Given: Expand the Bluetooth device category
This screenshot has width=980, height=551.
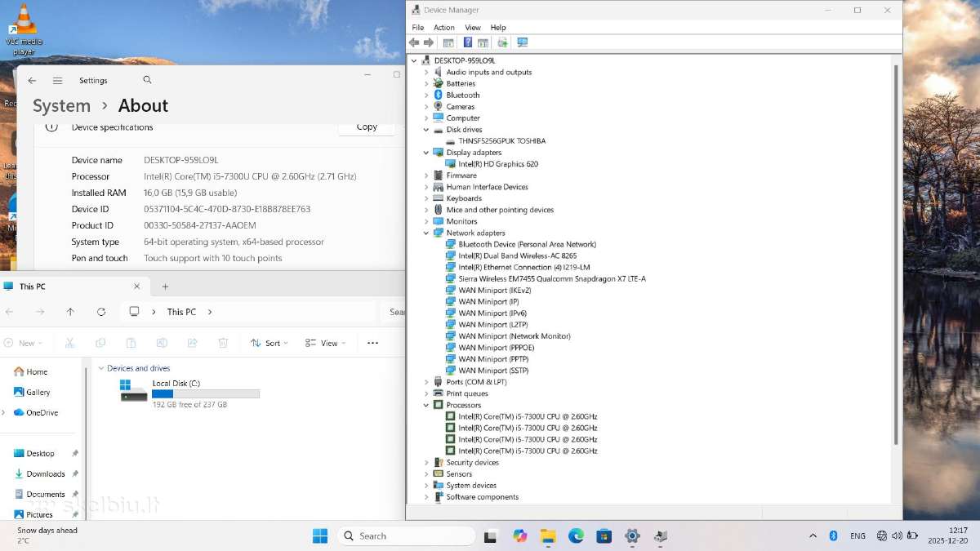Looking at the screenshot, I should pos(426,95).
